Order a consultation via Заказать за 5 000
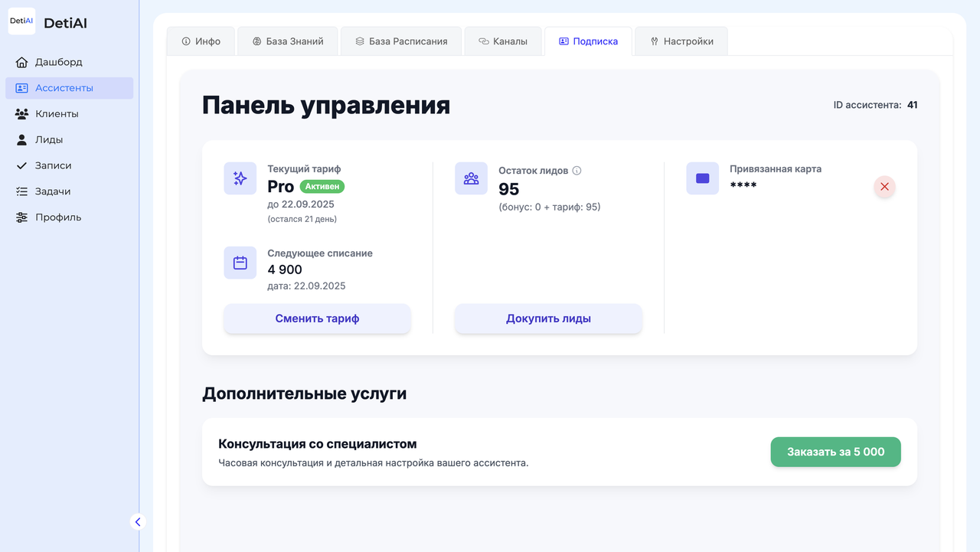 835,452
